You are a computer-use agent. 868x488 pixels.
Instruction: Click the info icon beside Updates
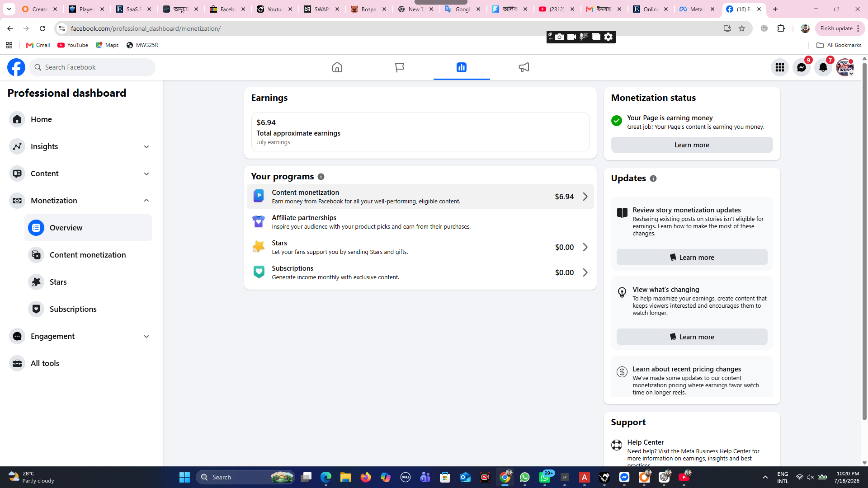[653, 178]
